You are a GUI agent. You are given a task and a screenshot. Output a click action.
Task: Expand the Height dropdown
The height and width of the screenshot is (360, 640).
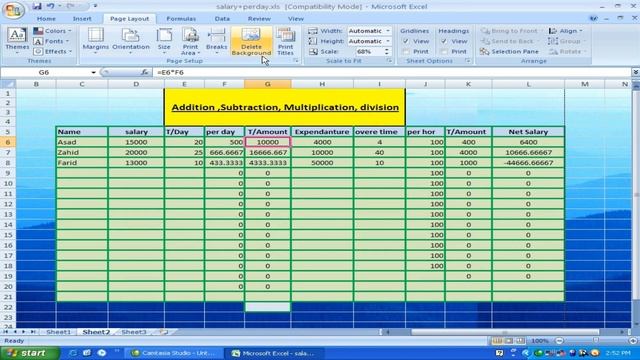[388, 41]
